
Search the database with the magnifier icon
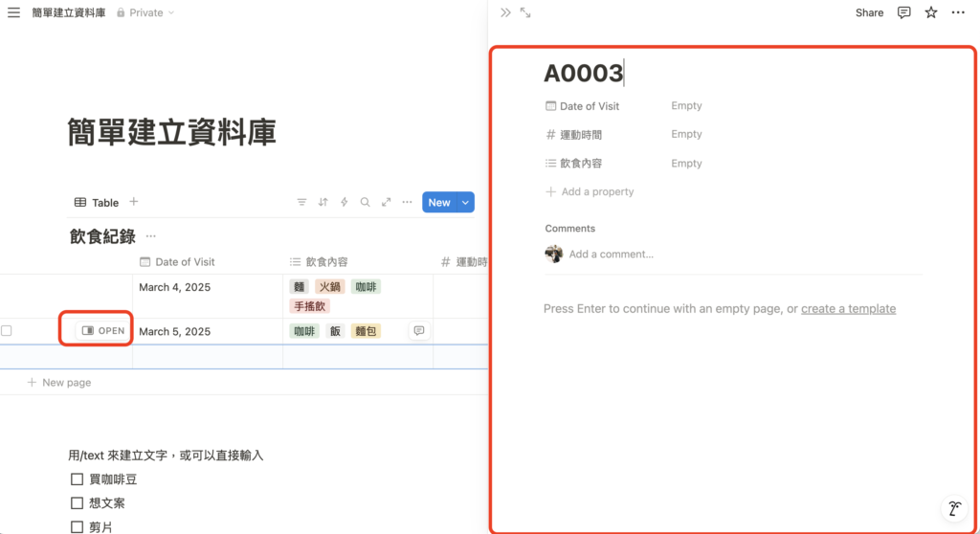[365, 203]
